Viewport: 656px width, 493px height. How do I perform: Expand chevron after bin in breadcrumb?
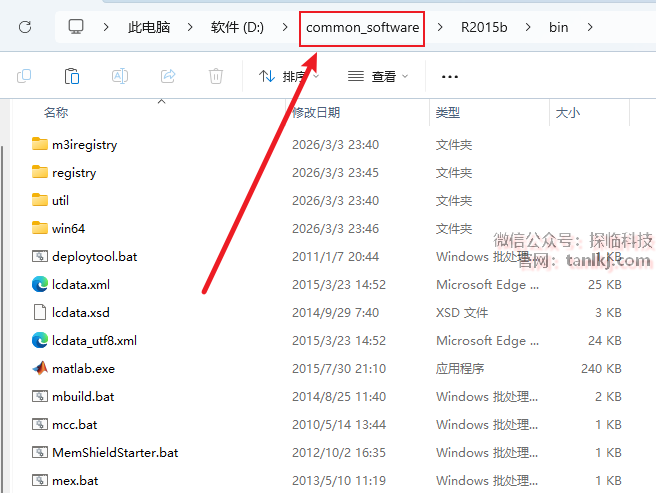click(x=590, y=27)
